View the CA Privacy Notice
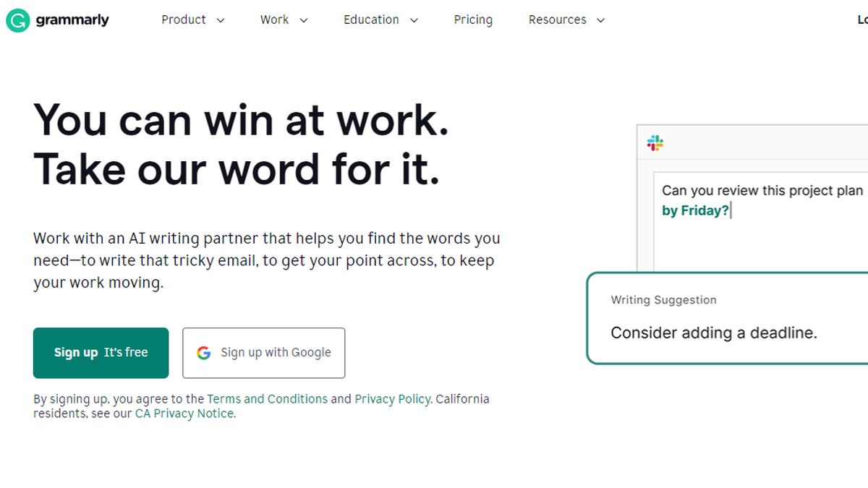The width and height of the screenshot is (868, 488). (184, 413)
